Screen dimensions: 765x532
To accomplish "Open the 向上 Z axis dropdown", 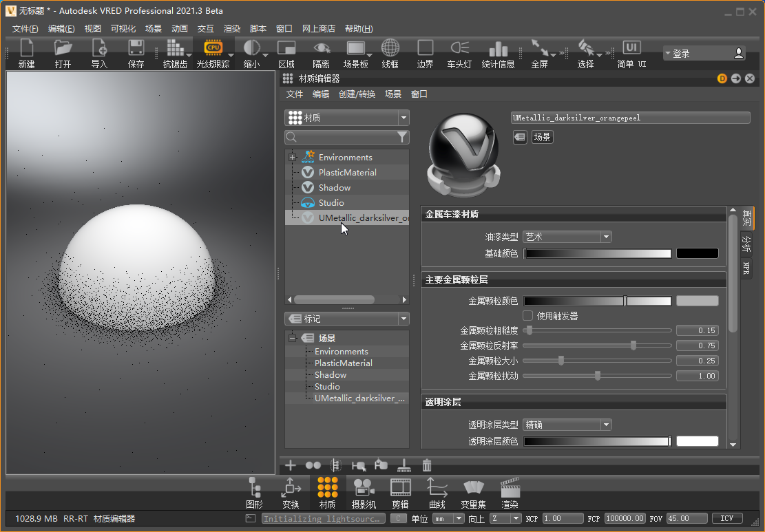I will point(505,518).
